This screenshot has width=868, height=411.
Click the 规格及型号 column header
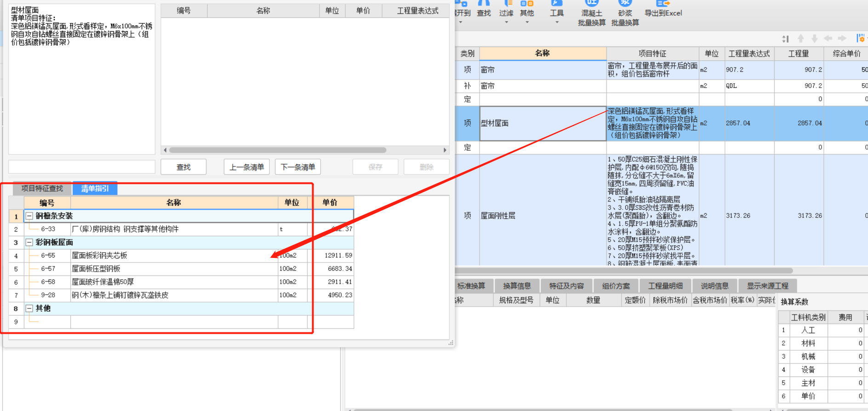[x=516, y=300]
